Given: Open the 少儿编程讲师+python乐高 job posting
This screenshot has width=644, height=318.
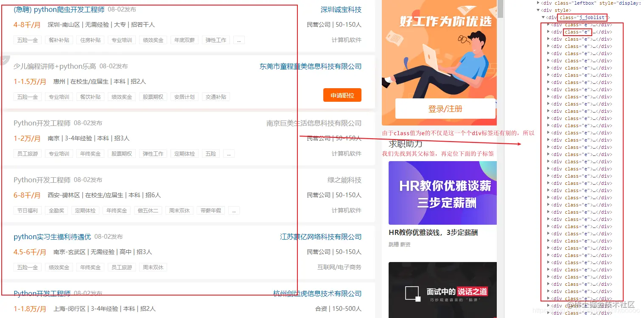Looking at the screenshot, I should tap(55, 66).
